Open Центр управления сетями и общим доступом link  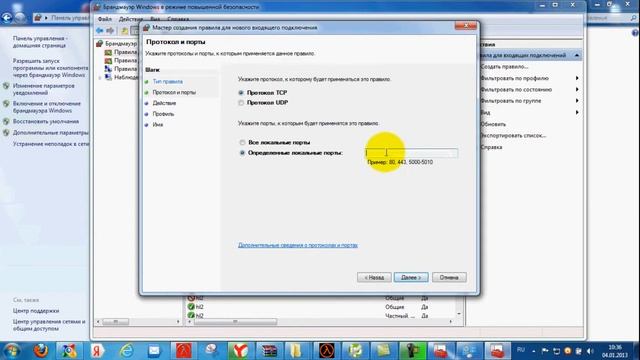[x=49, y=325]
